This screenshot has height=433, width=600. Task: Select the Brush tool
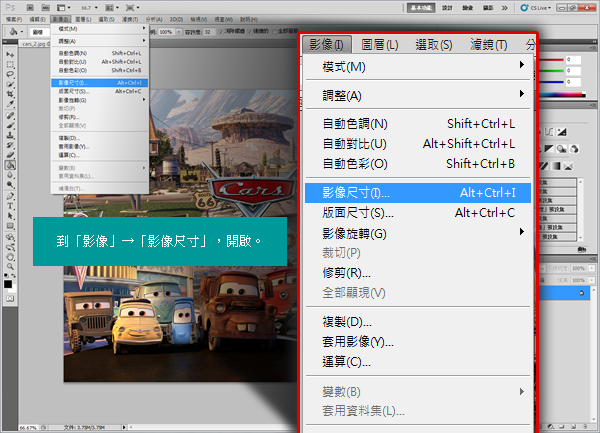coord(10,125)
